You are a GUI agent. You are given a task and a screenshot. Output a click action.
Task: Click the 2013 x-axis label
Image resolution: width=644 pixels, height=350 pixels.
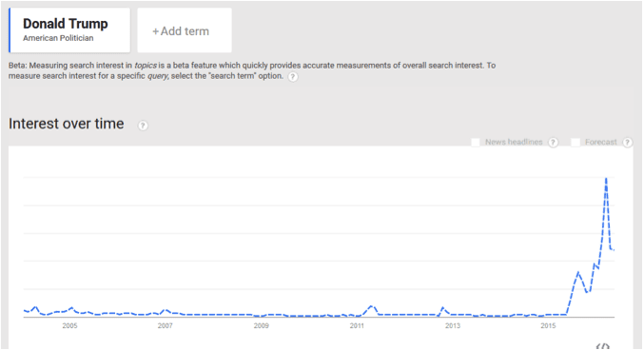(x=453, y=326)
